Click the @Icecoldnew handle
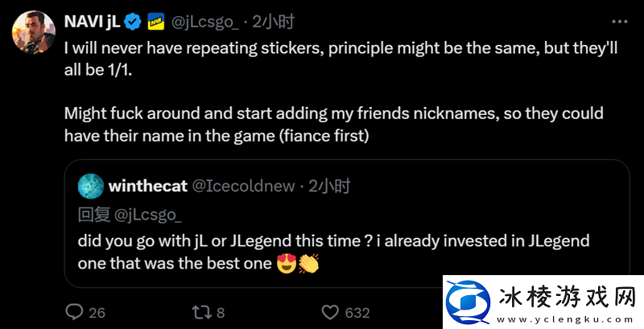 click(245, 187)
